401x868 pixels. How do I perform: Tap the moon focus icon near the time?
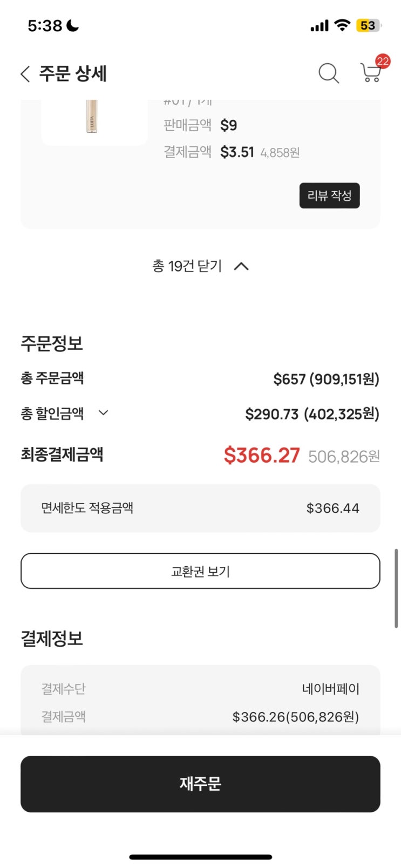pos(73,25)
